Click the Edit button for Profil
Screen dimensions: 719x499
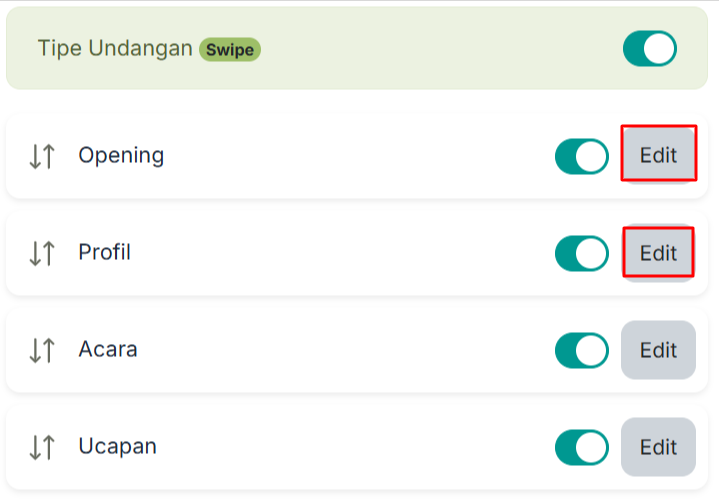658,253
